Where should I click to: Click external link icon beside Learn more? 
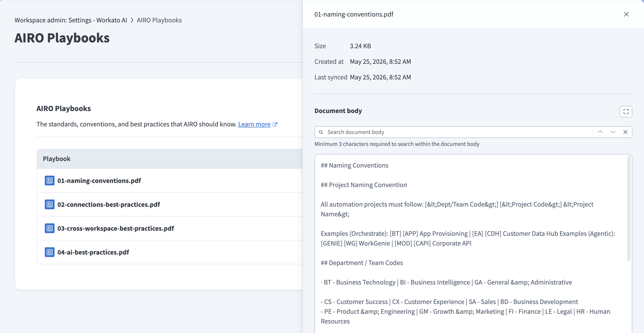(275, 124)
